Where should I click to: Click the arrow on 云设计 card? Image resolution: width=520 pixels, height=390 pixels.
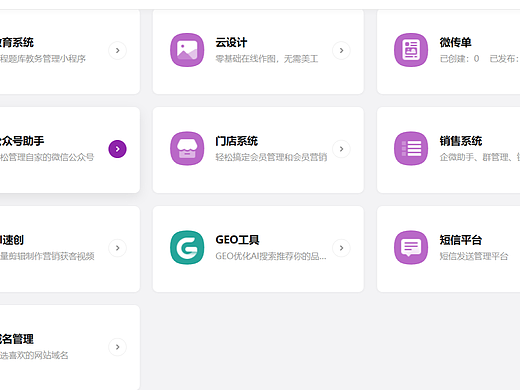341,50
